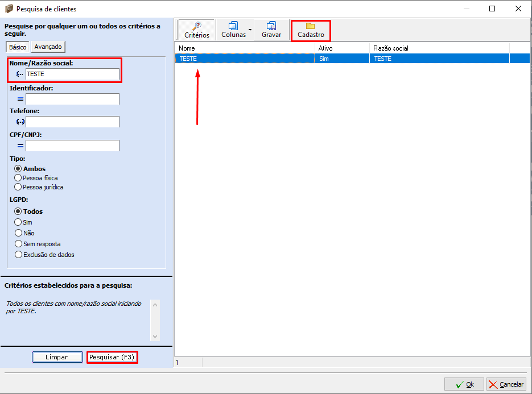Image resolution: width=532 pixels, height=394 pixels.
Task: Choose Sem resposta under LGPD
Action: pos(18,244)
